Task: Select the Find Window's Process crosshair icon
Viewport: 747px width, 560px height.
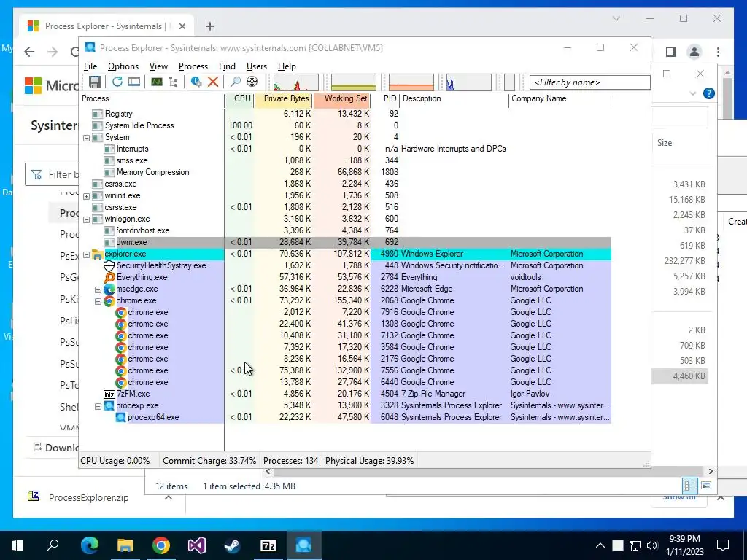Action: point(252,82)
